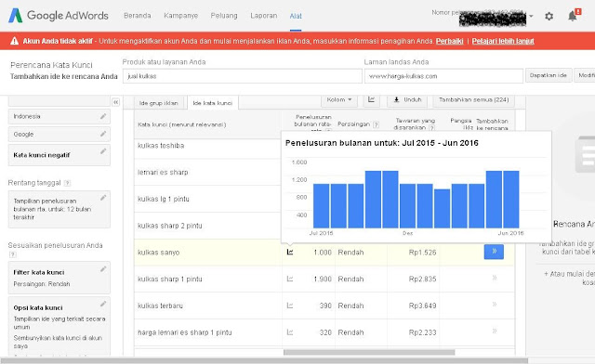The image size is (595, 364).
Task: Collapse the left sidebar panel
Action: 115,102
